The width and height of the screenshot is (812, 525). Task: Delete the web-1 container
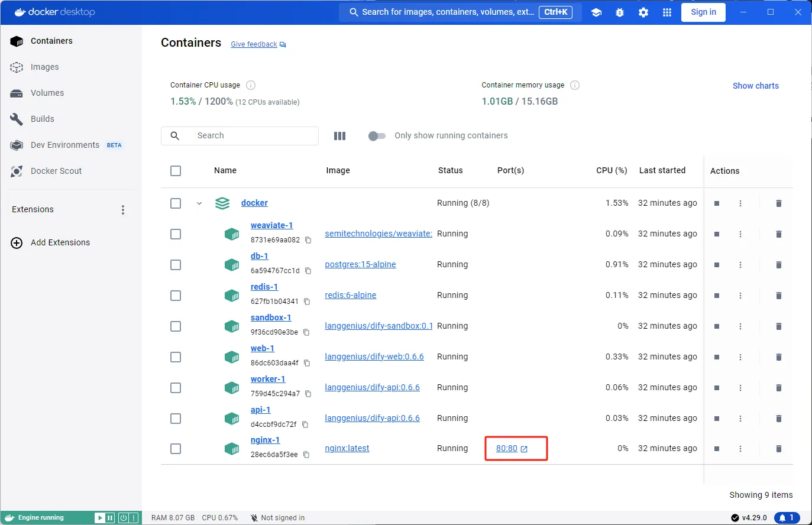click(779, 357)
